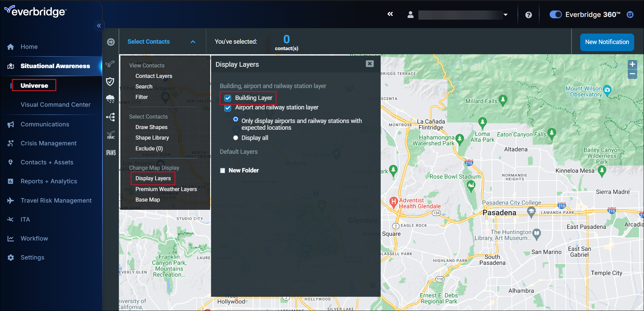Click the Contacts + Assets pin icon
644x311 pixels.
pyautogui.click(x=11, y=162)
